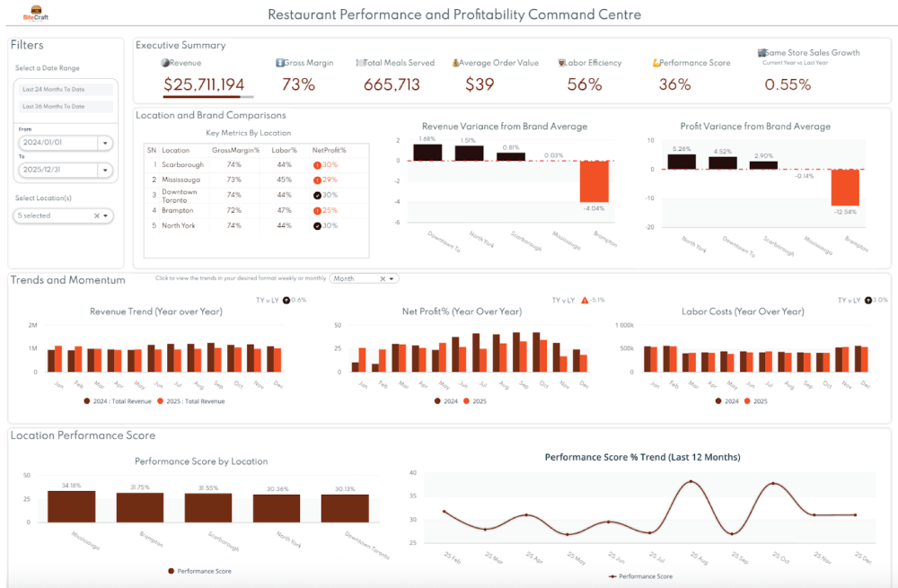Click the Revenue KPI globe icon

(x=165, y=63)
